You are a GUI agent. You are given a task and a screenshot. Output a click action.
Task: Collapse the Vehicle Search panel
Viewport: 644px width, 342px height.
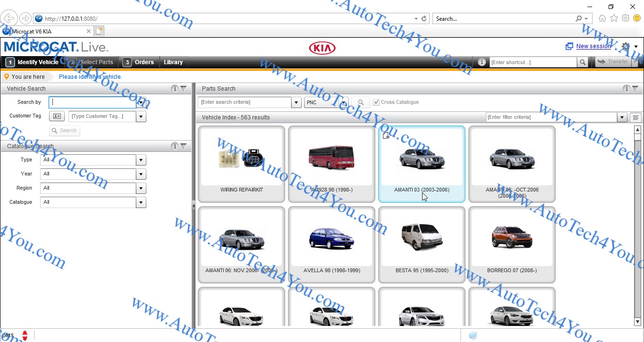(184, 89)
